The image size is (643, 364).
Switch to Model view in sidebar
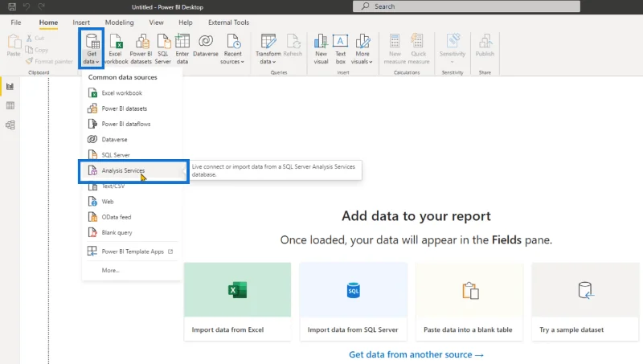10,125
